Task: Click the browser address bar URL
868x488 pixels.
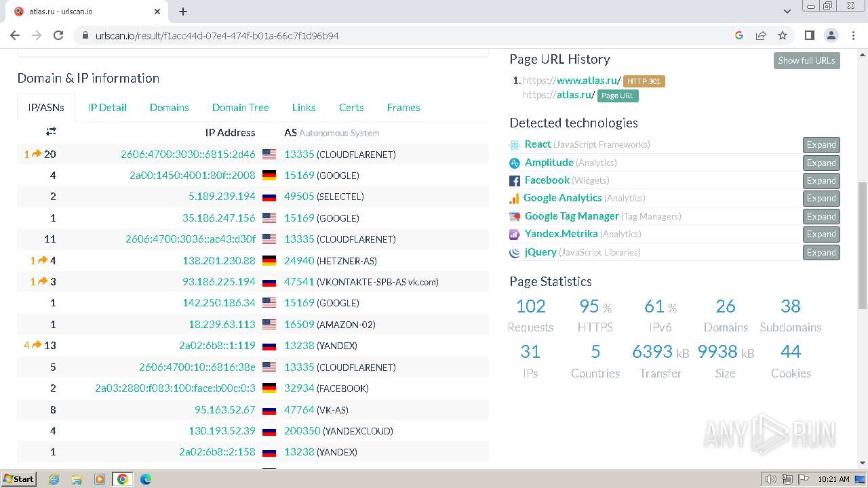Action: [217, 35]
